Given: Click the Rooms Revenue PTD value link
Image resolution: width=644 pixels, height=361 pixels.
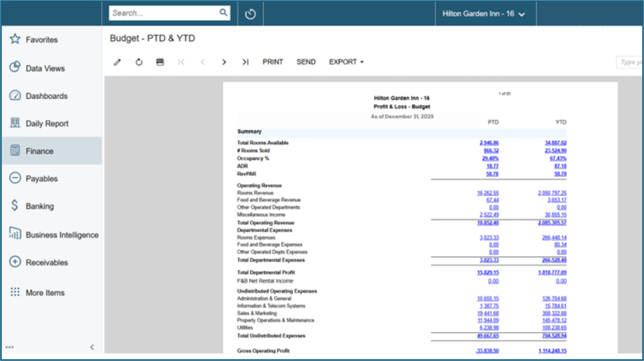Looking at the screenshot, I should [x=488, y=193].
